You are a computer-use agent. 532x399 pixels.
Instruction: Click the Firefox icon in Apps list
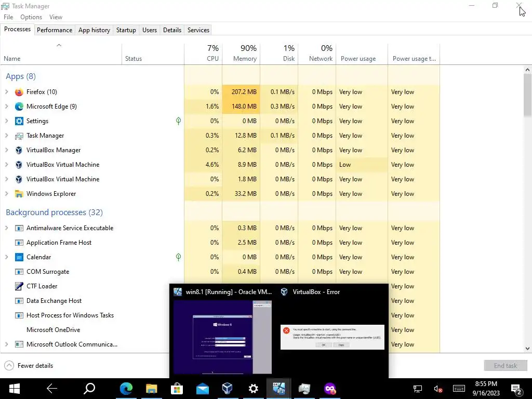click(x=19, y=92)
